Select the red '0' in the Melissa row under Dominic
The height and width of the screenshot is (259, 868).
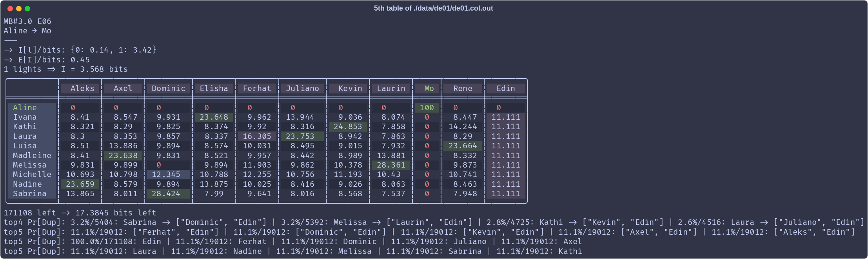tap(159, 165)
